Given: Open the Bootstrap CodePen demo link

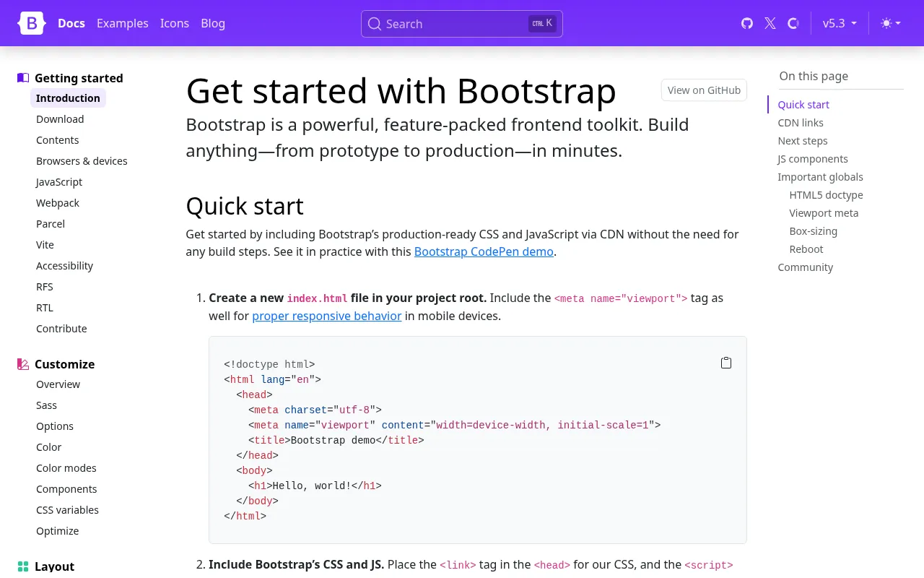Looking at the screenshot, I should [484, 251].
